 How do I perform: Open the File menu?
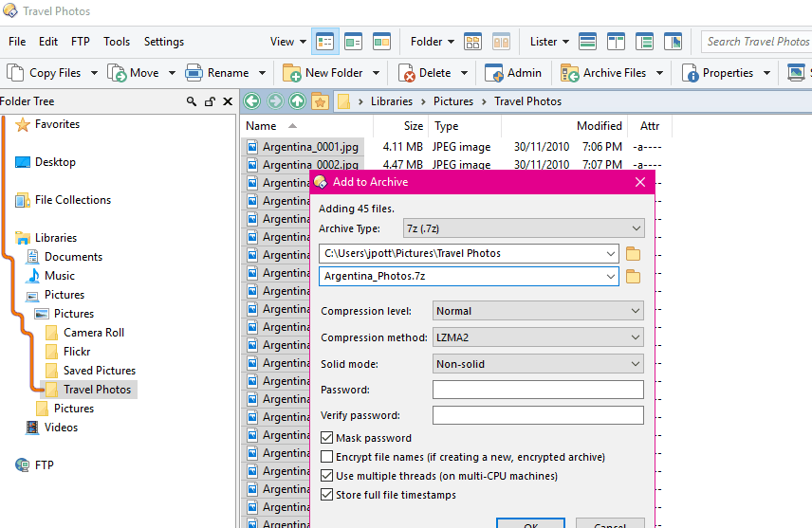click(x=17, y=42)
